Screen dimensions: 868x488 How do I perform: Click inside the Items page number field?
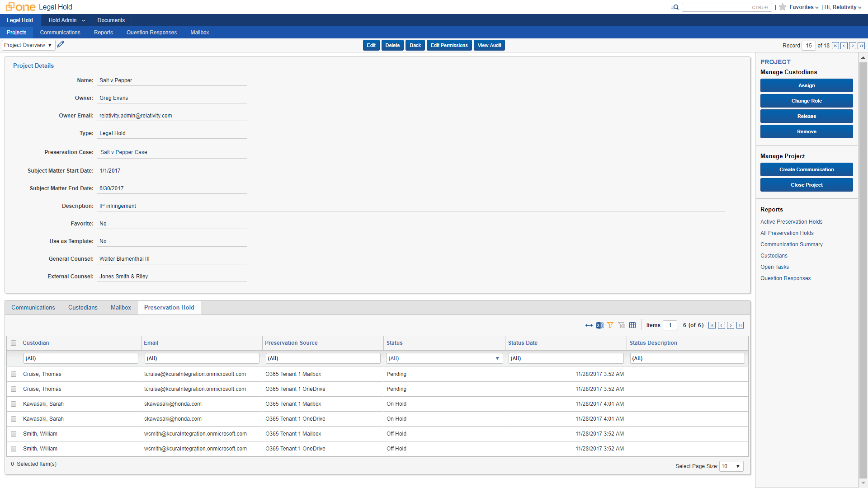670,325
